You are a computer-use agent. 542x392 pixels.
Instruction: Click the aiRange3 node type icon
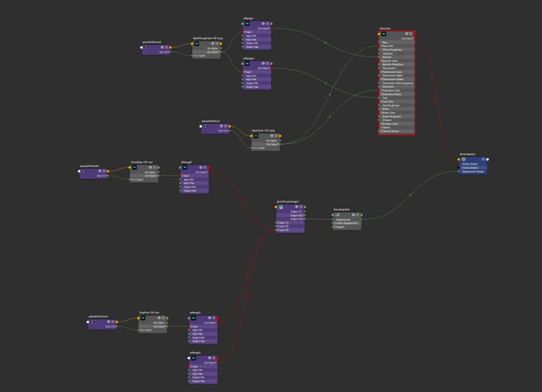click(x=193, y=358)
